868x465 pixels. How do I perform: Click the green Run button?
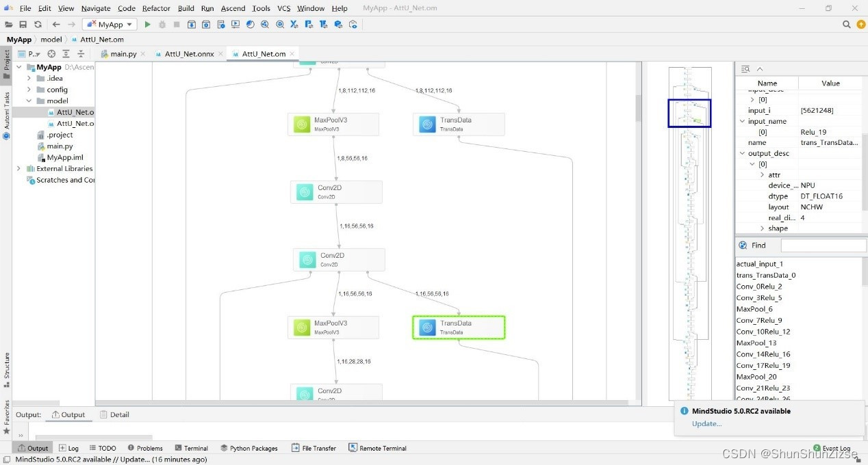(147, 24)
